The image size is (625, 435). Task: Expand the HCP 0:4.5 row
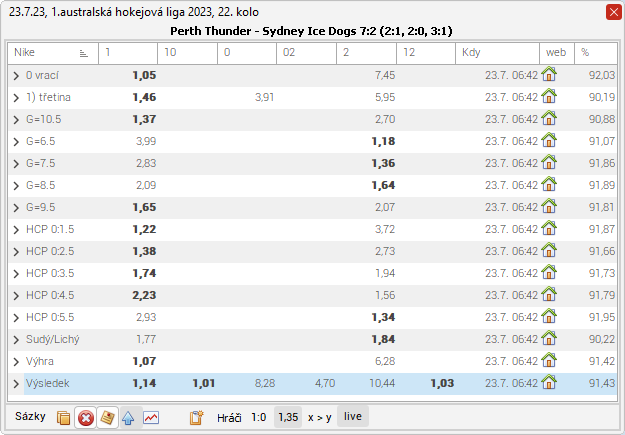(x=16, y=296)
